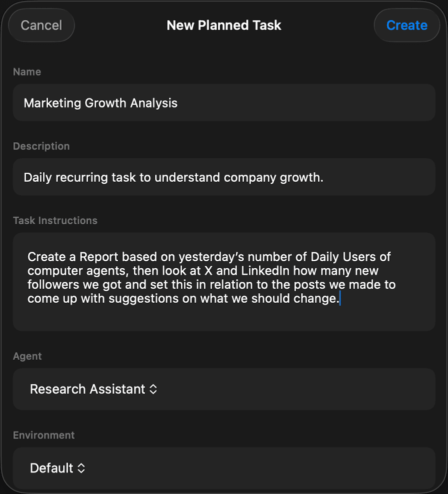
Task: Focus the Name field with Marketing Growth Analysis
Action: click(224, 103)
